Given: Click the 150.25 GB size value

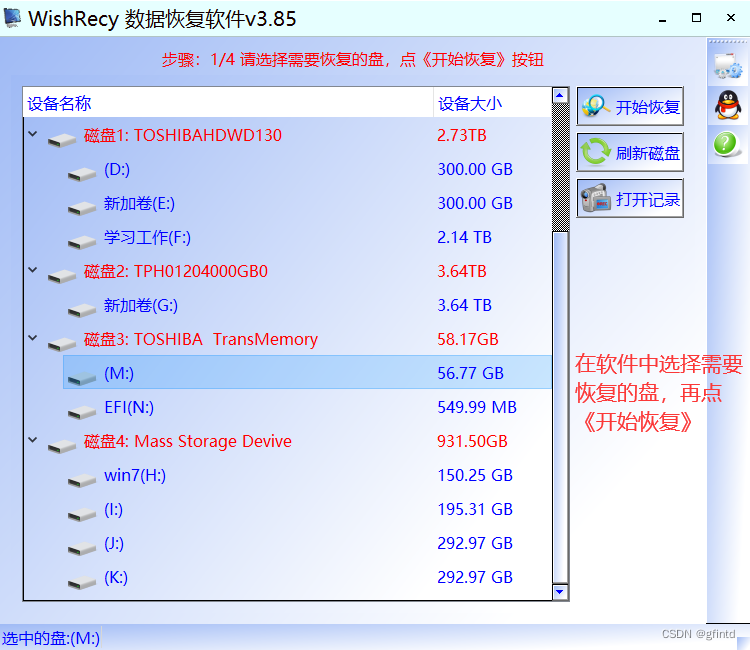Looking at the screenshot, I should (475, 475).
